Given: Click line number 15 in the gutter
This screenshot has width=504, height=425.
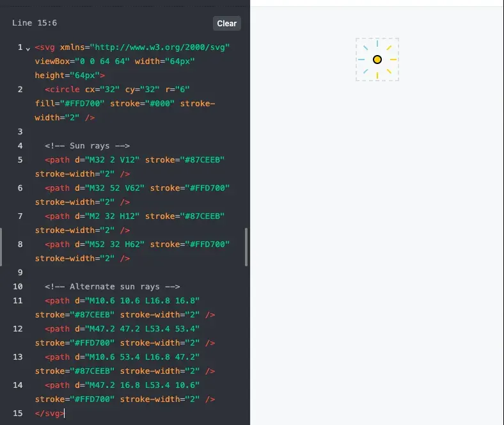Looking at the screenshot, I should pyautogui.click(x=18, y=413).
